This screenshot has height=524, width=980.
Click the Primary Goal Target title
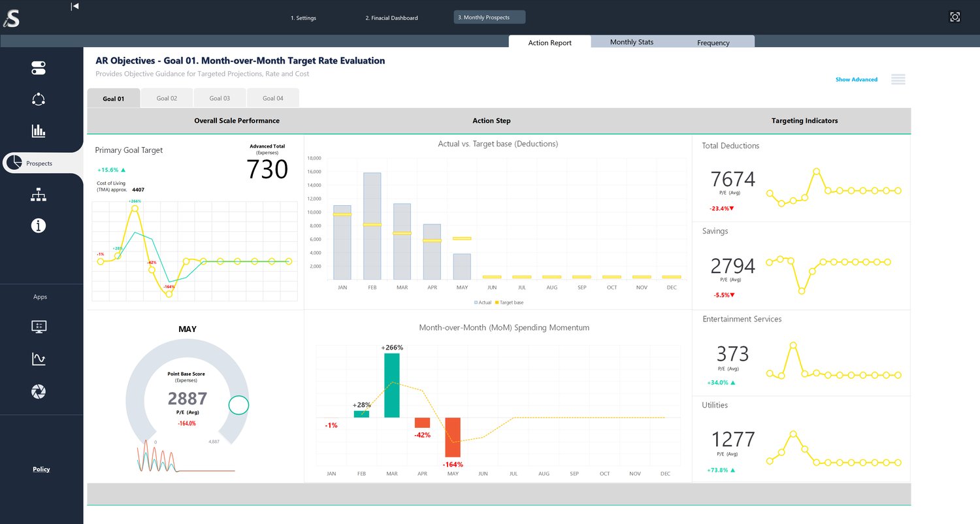coord(129,150)
